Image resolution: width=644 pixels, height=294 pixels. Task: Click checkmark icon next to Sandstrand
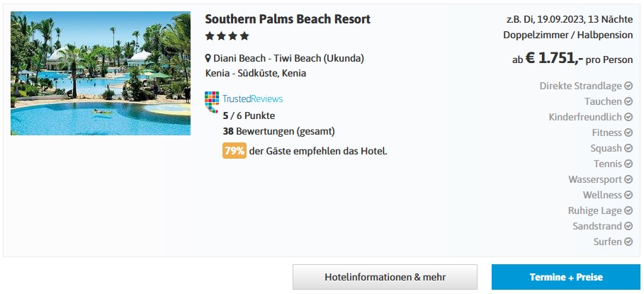click(x=628, y=226)
